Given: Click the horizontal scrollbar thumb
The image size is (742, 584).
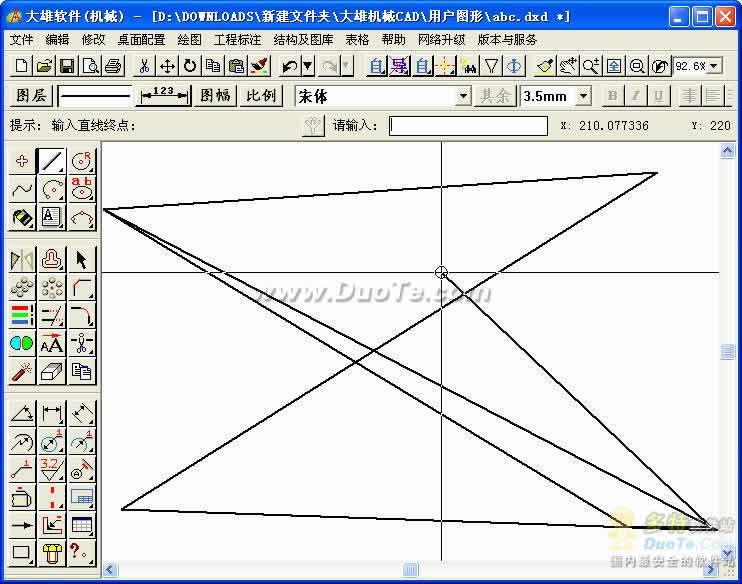Looking at the screenshot, I should coord(410,569).
